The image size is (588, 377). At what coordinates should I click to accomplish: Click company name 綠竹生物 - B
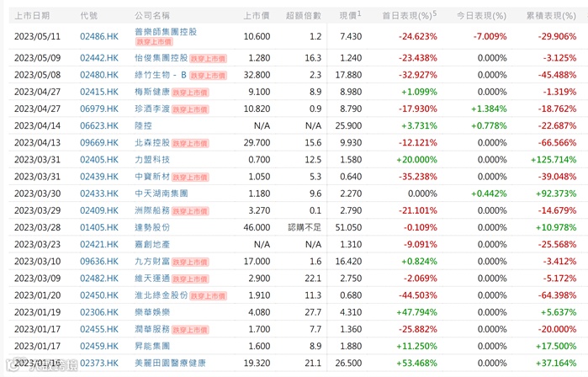[x=161, y=75]
